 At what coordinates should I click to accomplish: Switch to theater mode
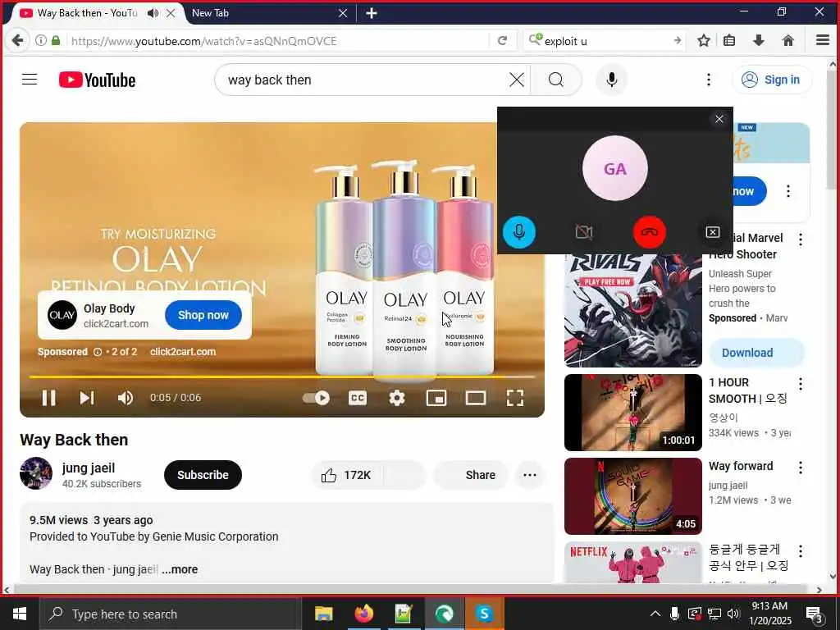pyautogui.click(x=476, y=398)
